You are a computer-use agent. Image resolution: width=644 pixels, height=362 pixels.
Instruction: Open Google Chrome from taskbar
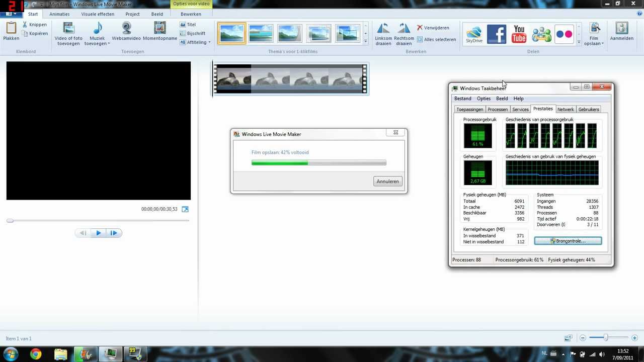[x=36, y=354]
